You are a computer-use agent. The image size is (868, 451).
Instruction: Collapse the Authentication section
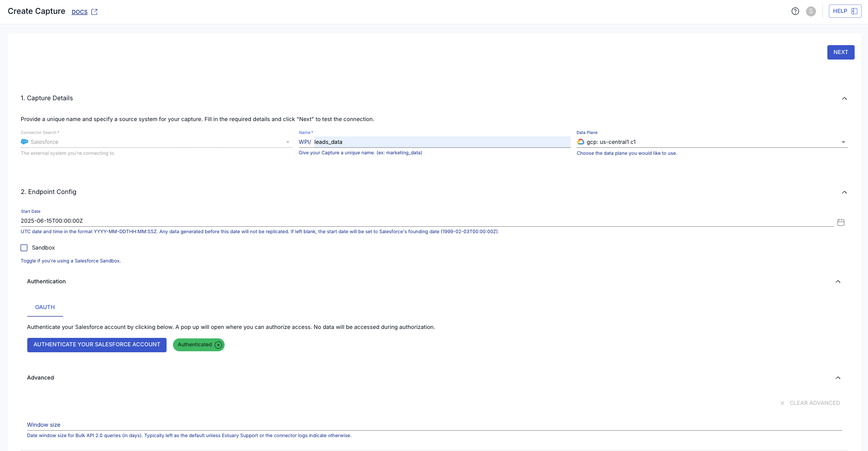[x=838, y=281]
